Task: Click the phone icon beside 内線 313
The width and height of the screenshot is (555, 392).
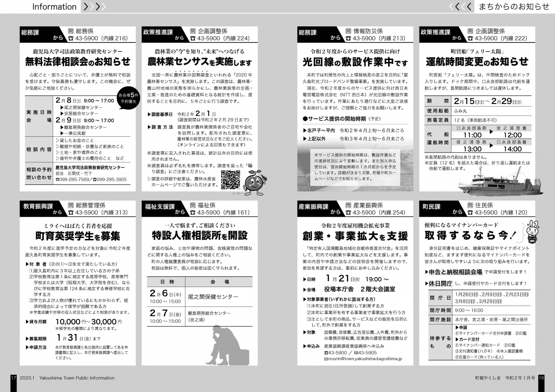Action: pyautogui.click(x=71, y=213)
